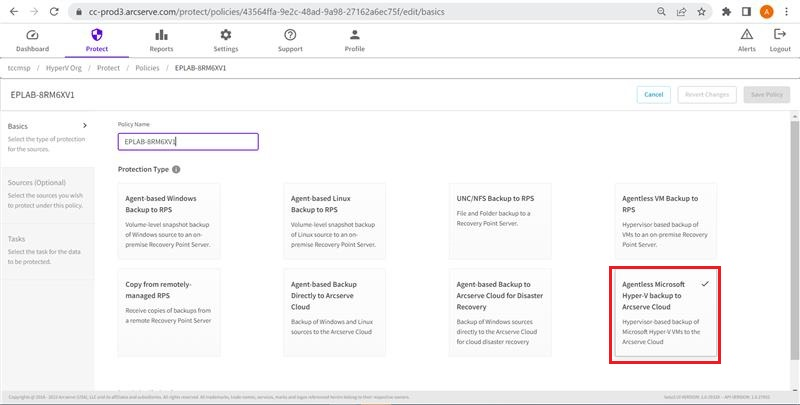The height and width of the screenshot is (405, 800).
Task: Bookmark this page with the star icon
Action: pos(702,11)
